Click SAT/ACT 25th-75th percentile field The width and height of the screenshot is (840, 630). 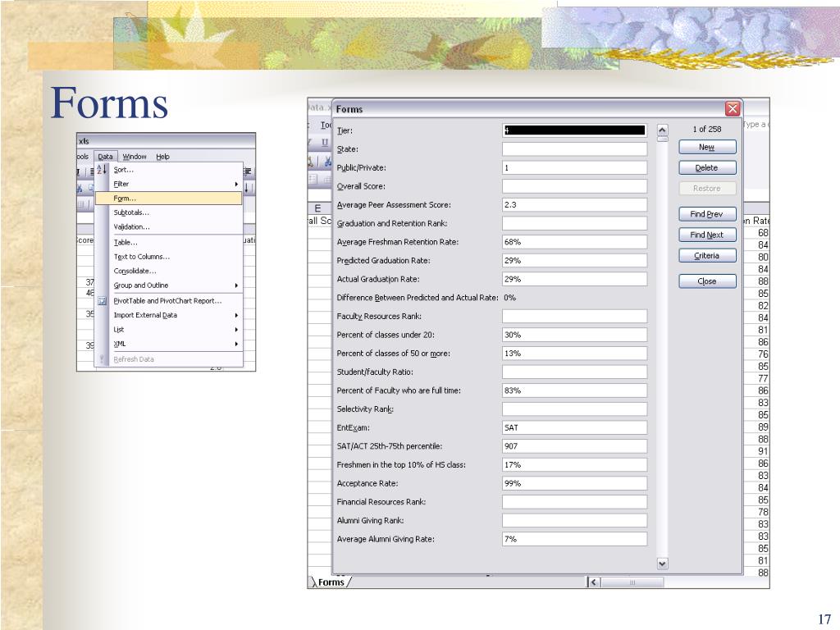[574, 446]
